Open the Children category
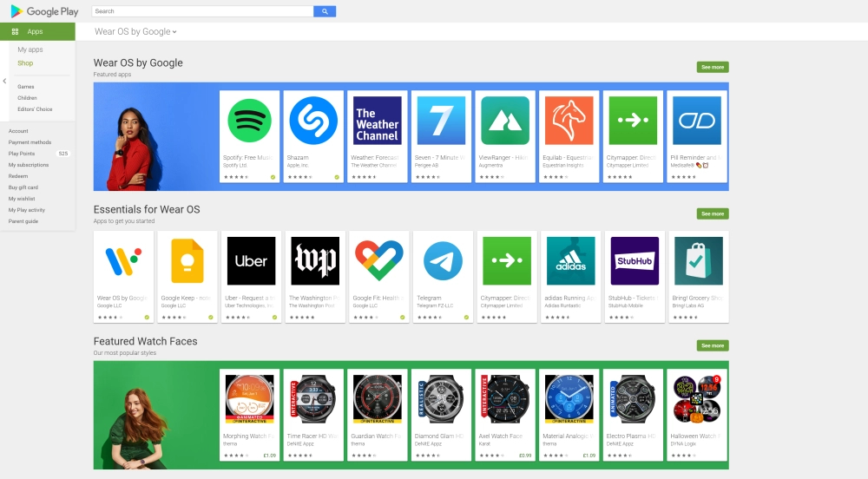The height and width of the screenshot is (479, 868). point(27,98)
